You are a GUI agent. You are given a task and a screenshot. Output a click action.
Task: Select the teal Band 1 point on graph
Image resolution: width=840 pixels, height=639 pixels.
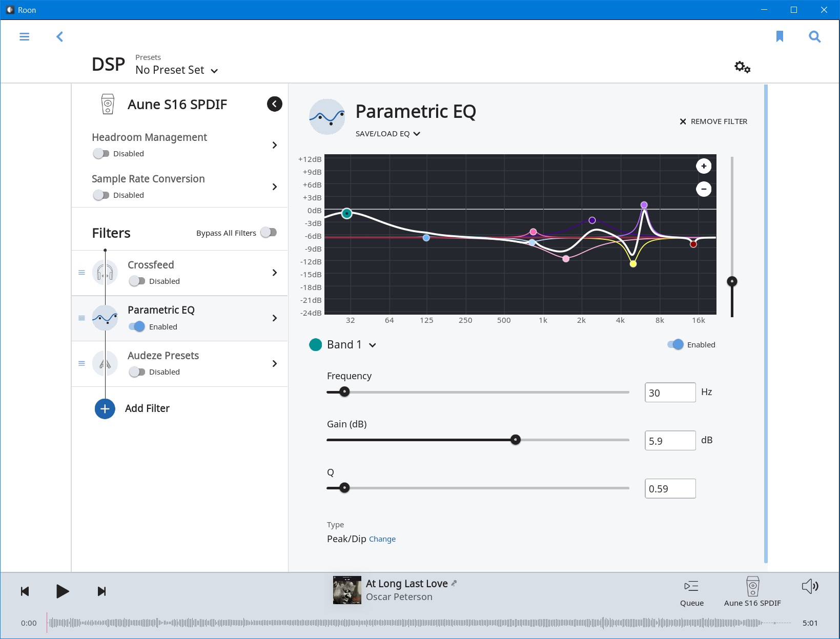[x=347, y=213]
